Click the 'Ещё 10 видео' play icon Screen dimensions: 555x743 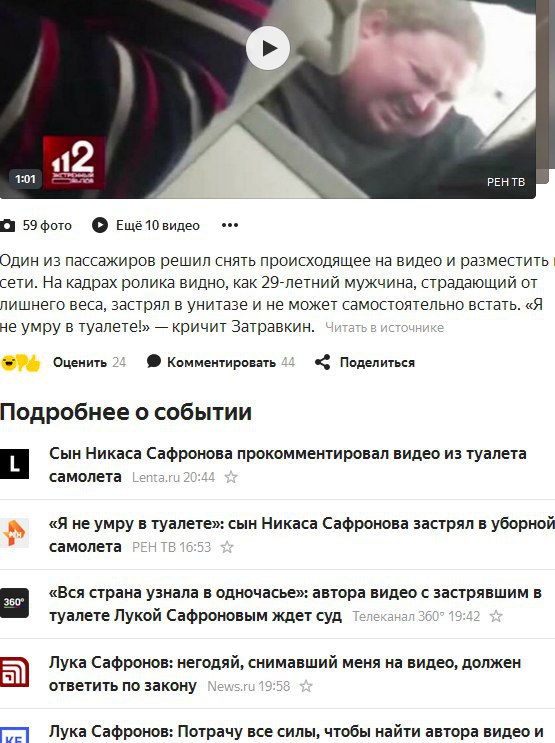[100, 225]
